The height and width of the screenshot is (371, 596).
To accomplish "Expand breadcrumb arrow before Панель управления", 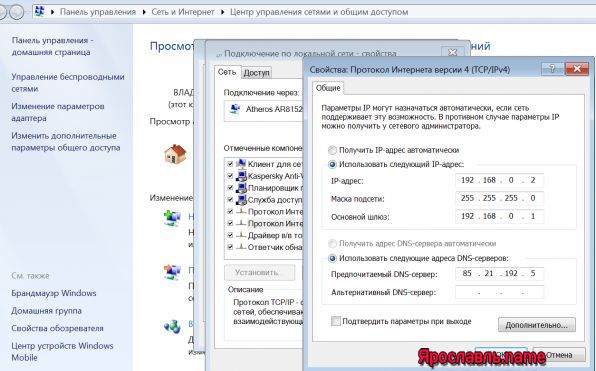I will 52,12.
